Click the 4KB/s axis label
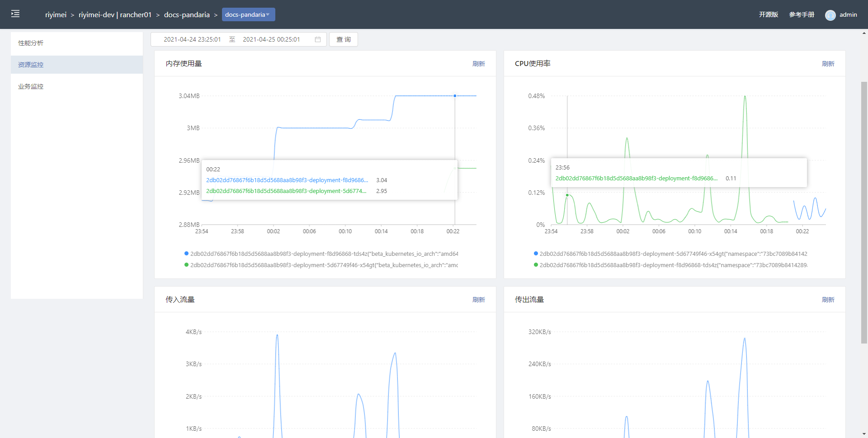This screenshot has height=438, width=868. pos(193,332)
